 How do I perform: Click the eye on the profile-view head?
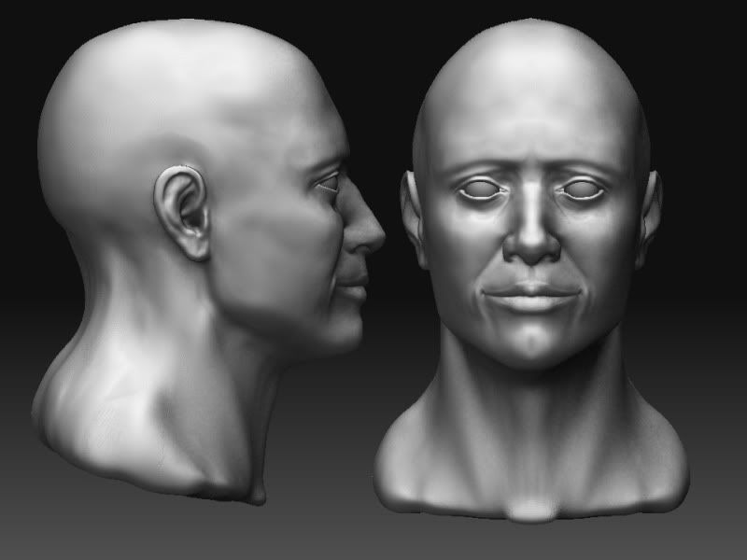(x=330, y=183)
